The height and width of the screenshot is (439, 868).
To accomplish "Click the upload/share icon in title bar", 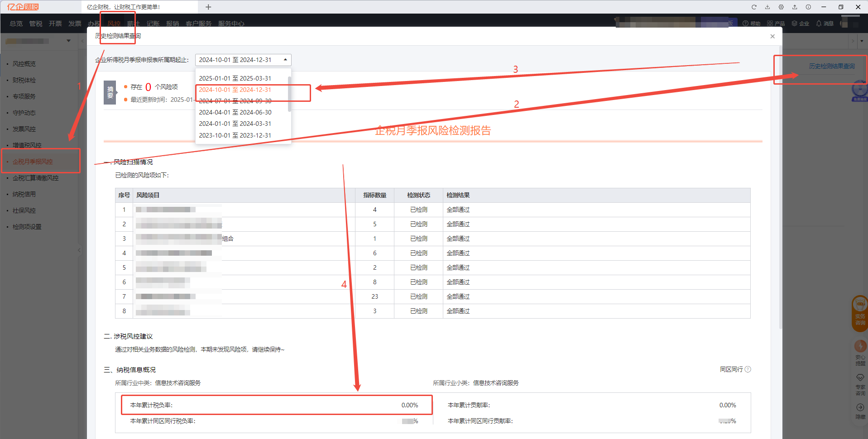I will [795, 7].
